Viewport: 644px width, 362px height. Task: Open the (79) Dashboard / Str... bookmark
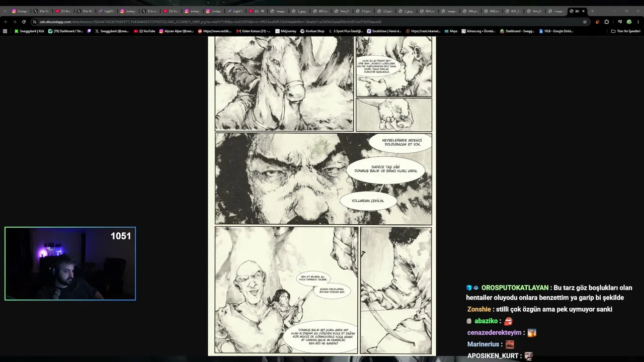[65, 31]
